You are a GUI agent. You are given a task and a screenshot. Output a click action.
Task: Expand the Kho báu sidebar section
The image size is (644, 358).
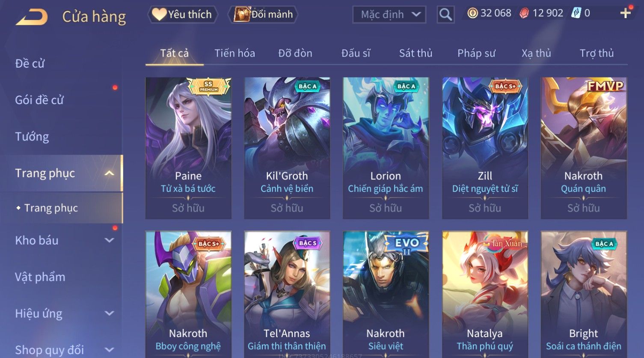110,240
